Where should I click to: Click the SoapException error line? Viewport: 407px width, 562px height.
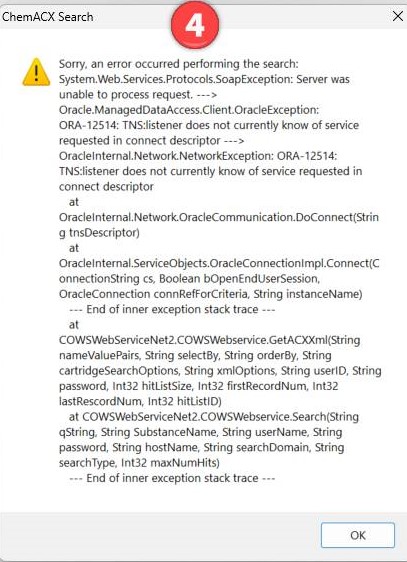click(x=204, y=79)
